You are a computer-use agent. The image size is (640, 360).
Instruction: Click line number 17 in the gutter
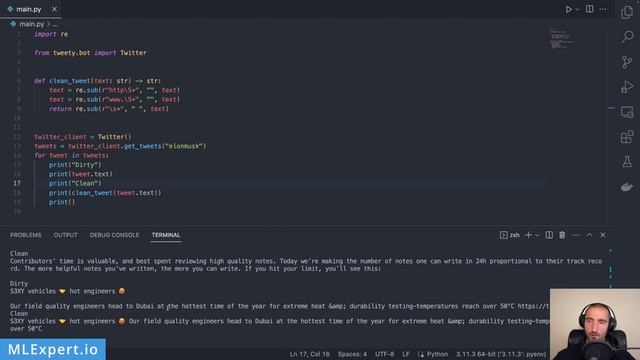[x=17, y=183]
